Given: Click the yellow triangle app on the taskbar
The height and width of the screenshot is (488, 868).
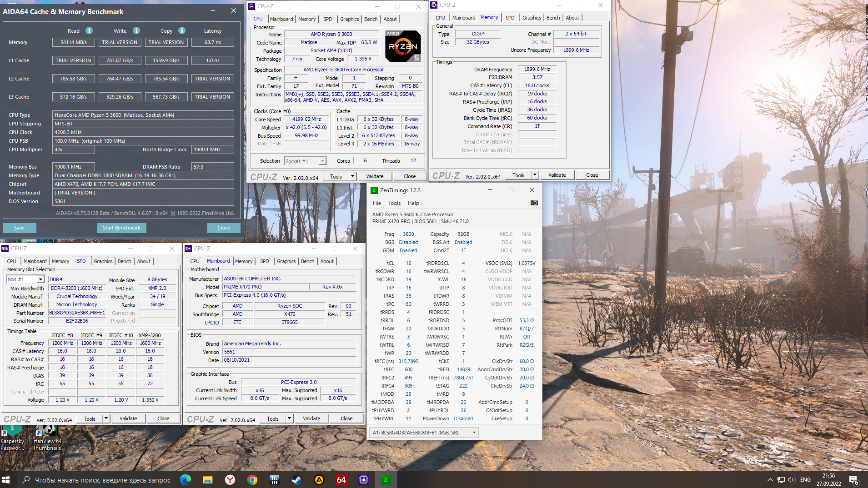Looking at the screenshot, I should [319, 479].
